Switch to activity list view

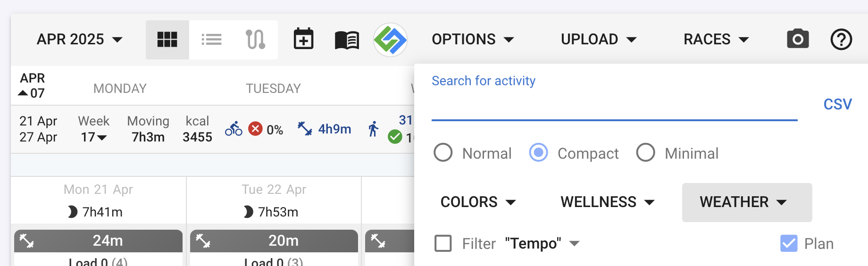(x=211, y=40)
